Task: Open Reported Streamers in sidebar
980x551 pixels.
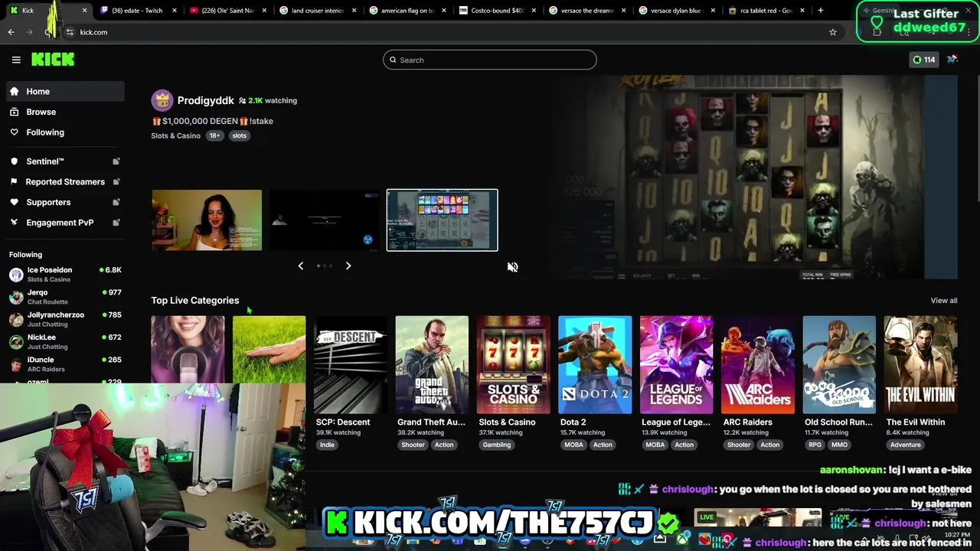Action: point(65,181)
